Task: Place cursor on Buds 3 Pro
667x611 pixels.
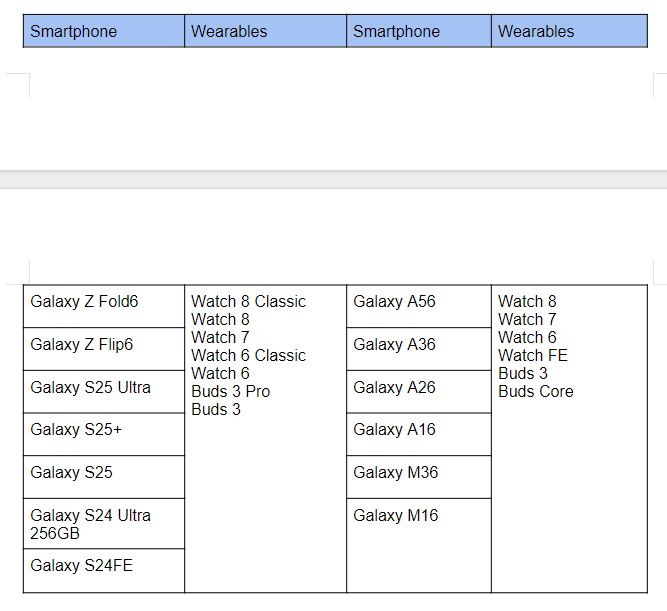Action: pos(231,391)
